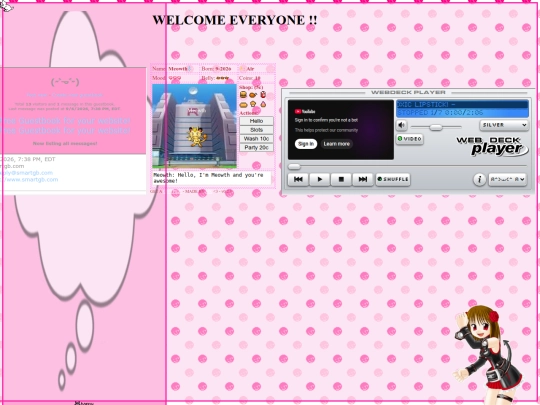This screenshot has width=540, height=405.
Task: Click the anime girl character image
Action: (489, 355)
